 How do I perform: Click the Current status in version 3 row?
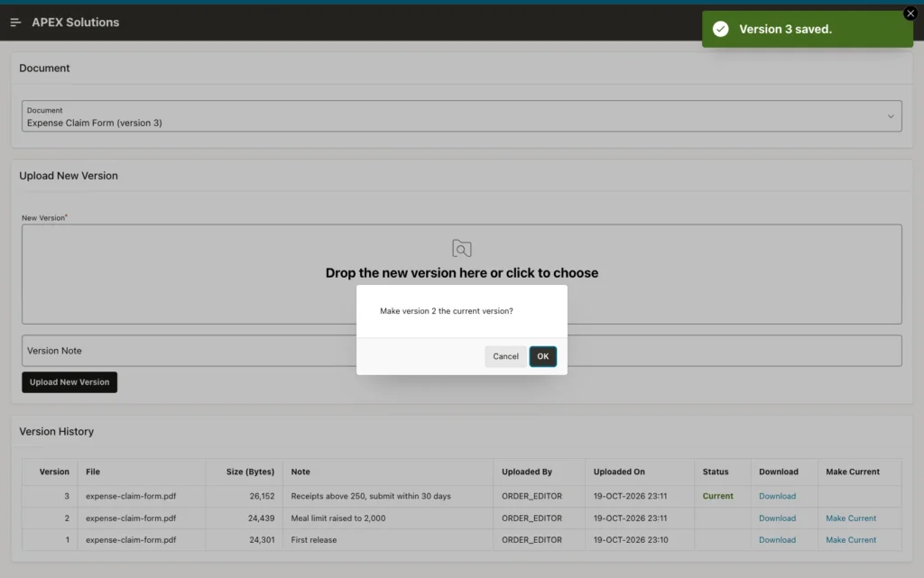click(x=717, y=496)
